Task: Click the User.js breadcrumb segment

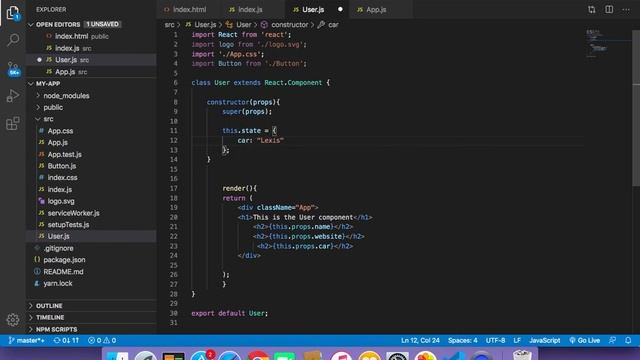Action: [x=201, y=25]
